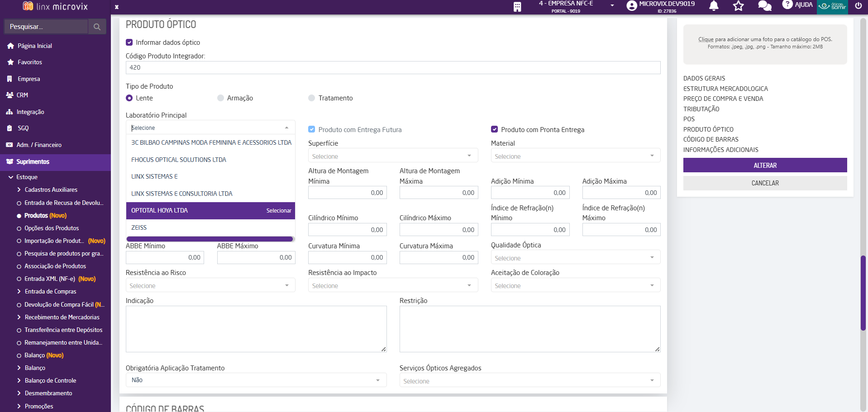Click the CANCELAR button

[765, 183]
